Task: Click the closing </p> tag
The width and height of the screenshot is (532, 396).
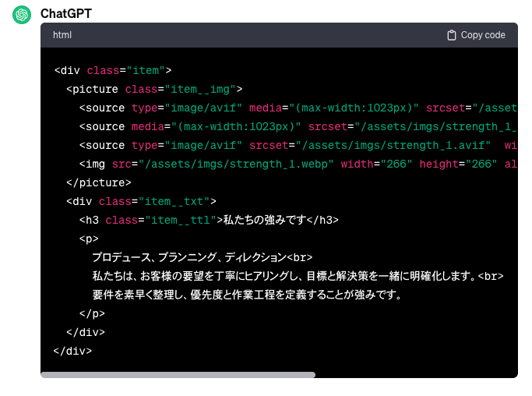Action: [x=92, y=313]
